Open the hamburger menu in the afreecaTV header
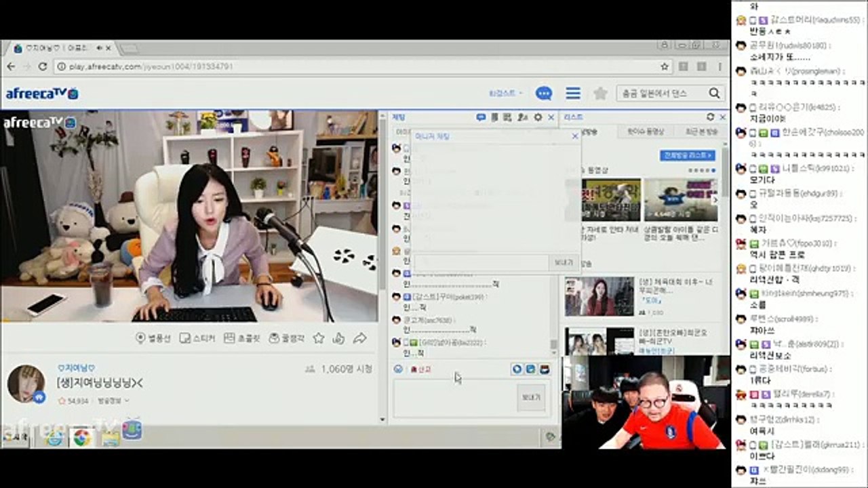Screen dimensions: 868x488 tap(573, 94)
